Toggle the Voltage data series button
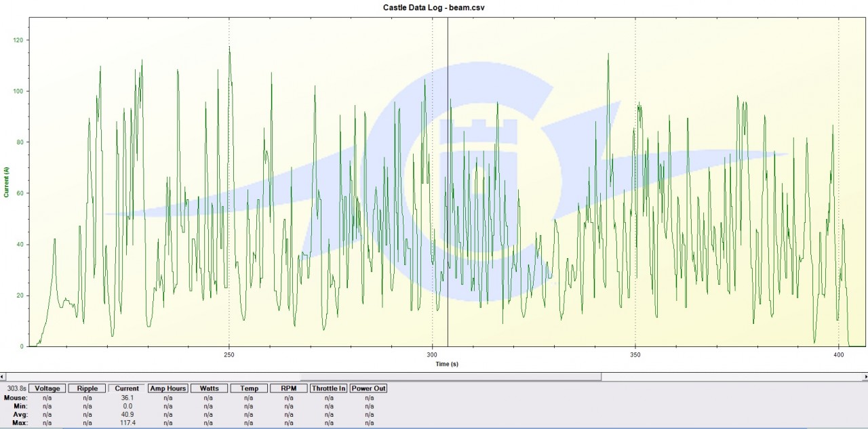The width and height of the screenshot is (868, 429). [x=47, y=388]
